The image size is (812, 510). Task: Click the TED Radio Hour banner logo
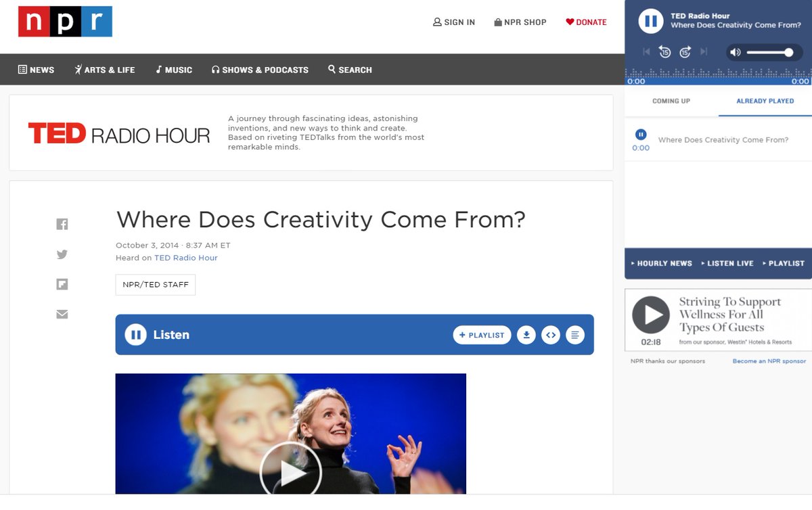(119, 133)
